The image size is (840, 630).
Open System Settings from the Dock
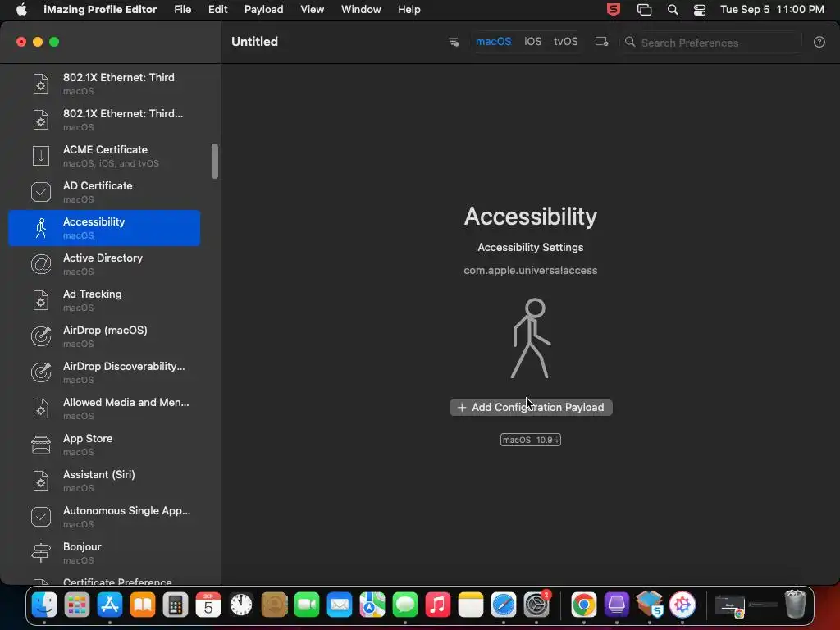click(x=536, y=605)
